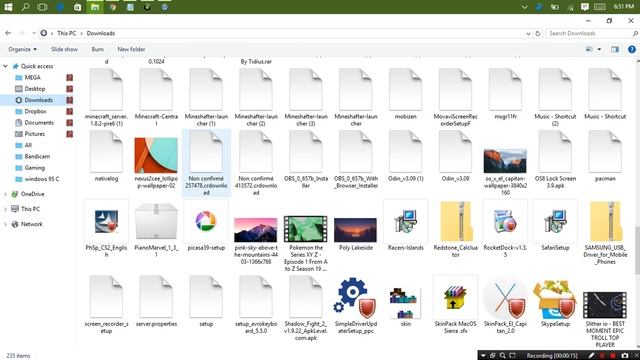Image resolution: width=640 pixels, height=360 pixels.
Task: Select the SkypeSetup installer icon
Action: tap(555, 299)
